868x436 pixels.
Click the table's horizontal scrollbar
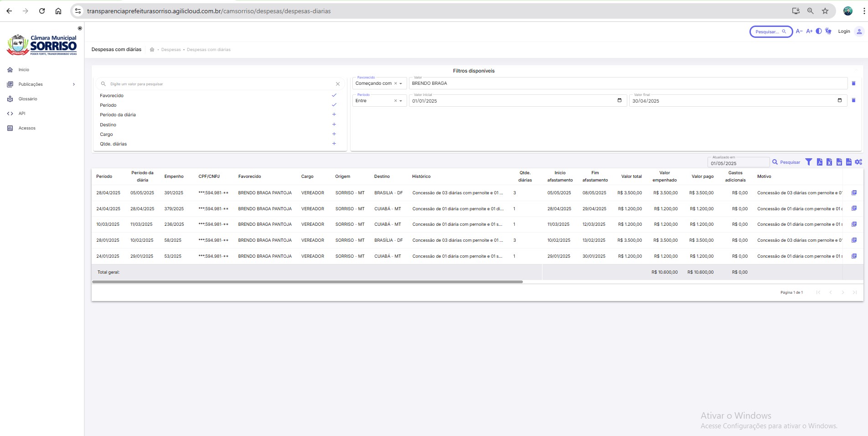tap(307, 282)
